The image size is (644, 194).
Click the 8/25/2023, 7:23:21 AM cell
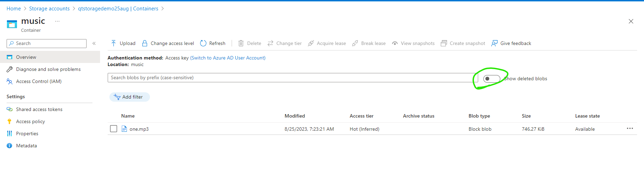pyautogui.click(x=309, y=129)
